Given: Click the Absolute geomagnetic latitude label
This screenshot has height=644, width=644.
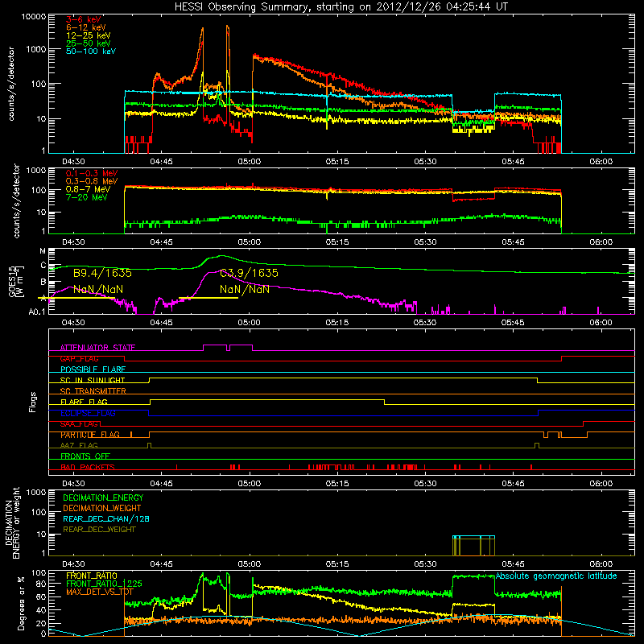Looking at the screenshot, I should click(x=556, y=576).
